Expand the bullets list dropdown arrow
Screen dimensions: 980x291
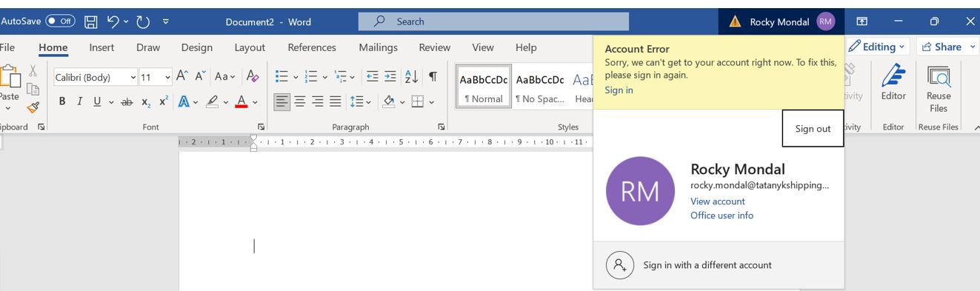tap(296, 77)
